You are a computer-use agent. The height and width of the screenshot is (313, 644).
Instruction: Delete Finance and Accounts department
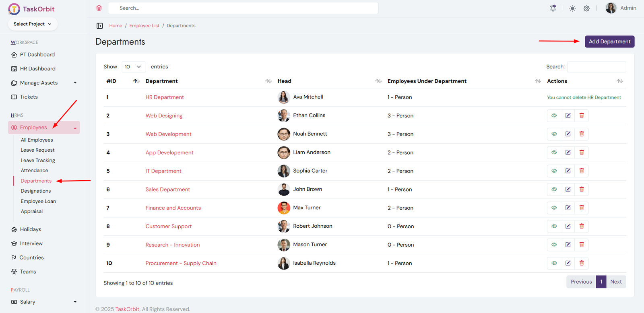[582, 208]
